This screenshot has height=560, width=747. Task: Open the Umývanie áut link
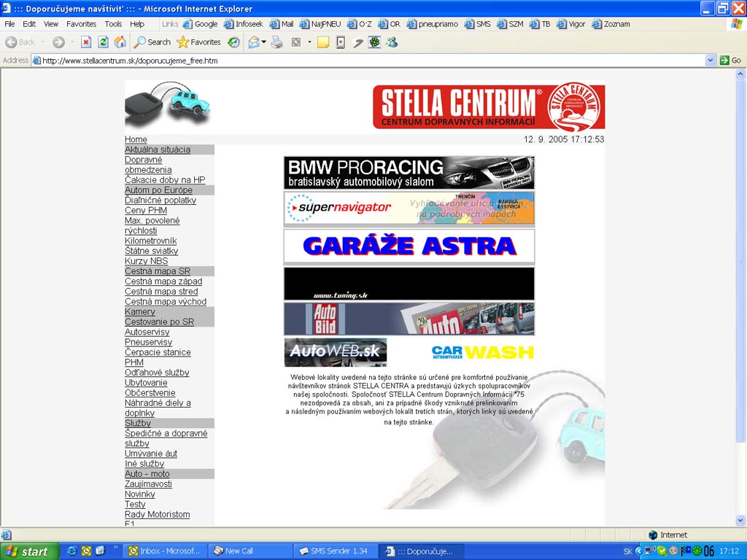pyautogui.click(x=150, y=454)
